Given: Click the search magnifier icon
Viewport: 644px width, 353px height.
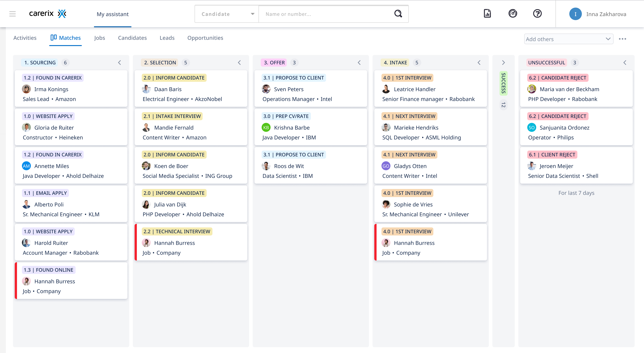Looking at the screenshot, I should [398, 14].
